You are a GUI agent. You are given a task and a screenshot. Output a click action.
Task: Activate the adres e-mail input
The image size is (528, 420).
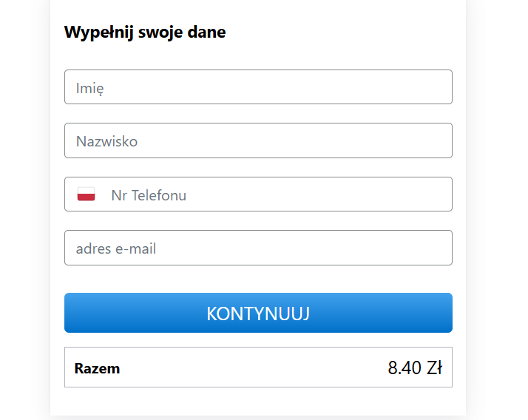tap(258, 248)
